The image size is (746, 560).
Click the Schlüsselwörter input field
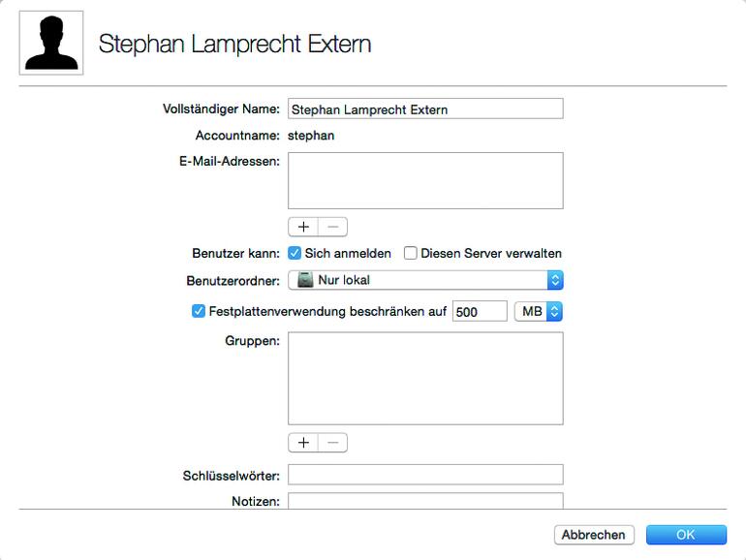tap(425, 475)
